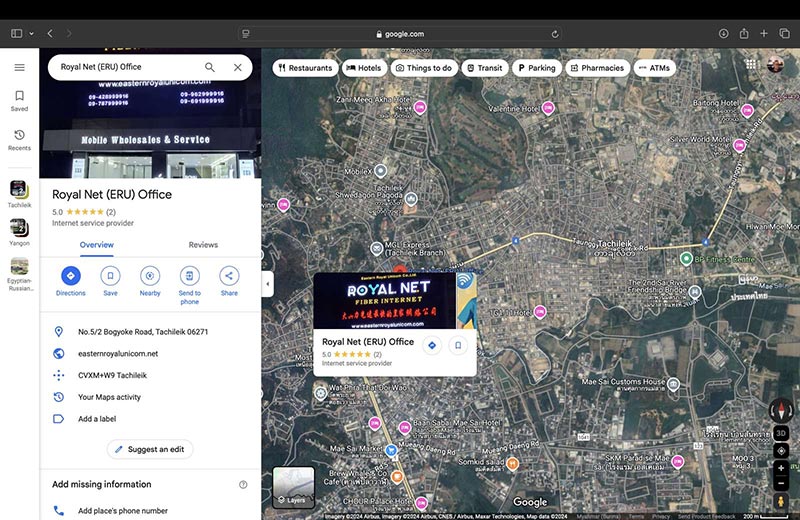The width and height of the screenshot is (800, 520).
Task: Filter map by Hotels
Action: point(364,68)
